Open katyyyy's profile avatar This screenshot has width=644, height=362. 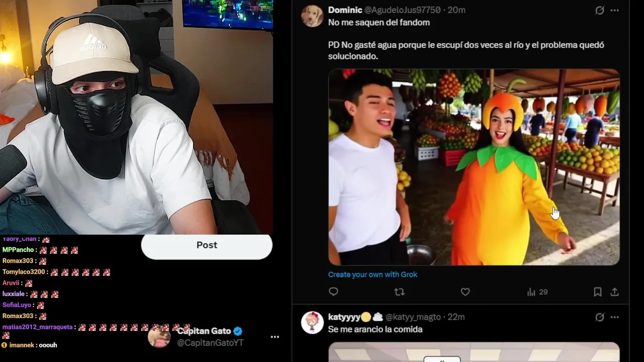pos(312,322)
